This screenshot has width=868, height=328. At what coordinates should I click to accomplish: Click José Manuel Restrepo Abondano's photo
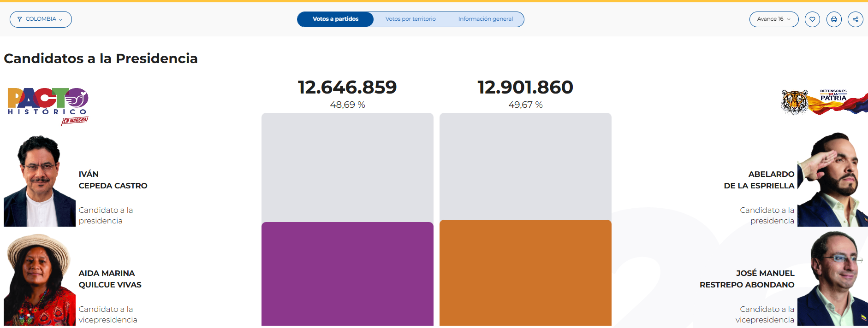click(x=832, y=279)
